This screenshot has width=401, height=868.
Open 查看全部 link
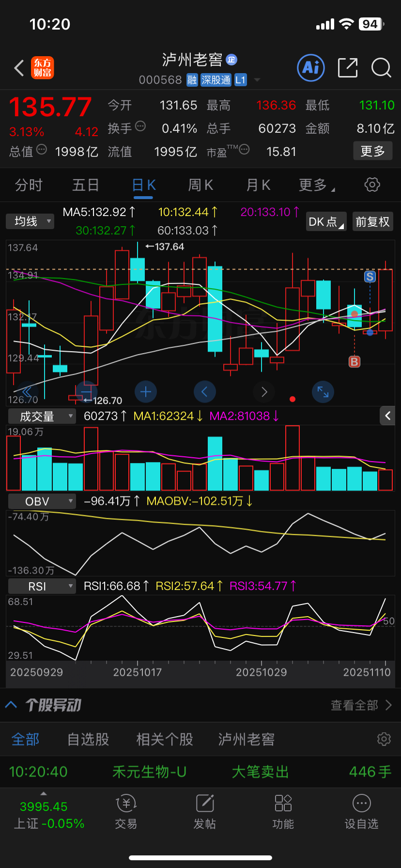[361, 705]
